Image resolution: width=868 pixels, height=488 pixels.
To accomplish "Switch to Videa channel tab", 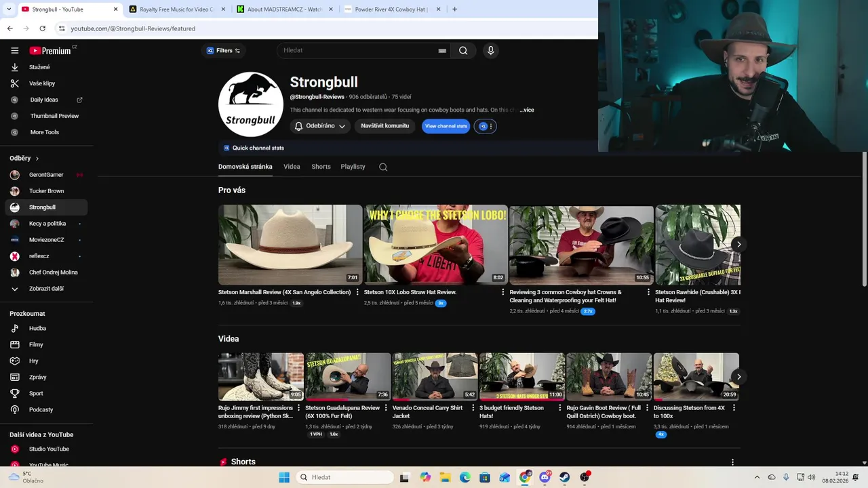I will coord(292,167).
